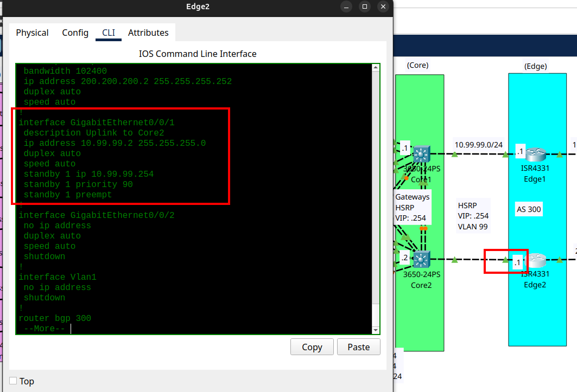
Task: Click the 'standby 1 preempt' line
Action: [68, 195]
